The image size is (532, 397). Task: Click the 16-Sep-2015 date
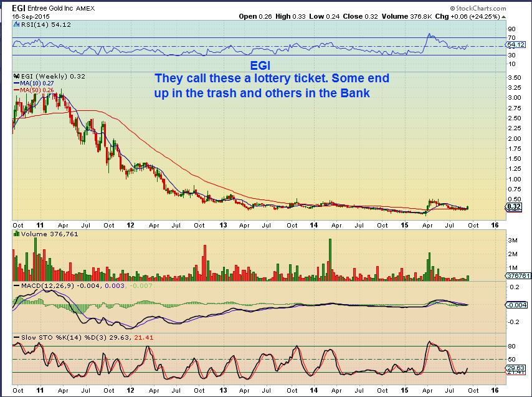[x=31, y=16]
